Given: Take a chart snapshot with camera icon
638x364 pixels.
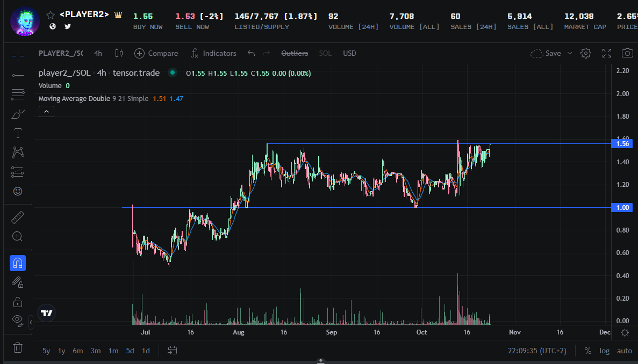Looking at the screenshot, I should [x=627, y=53].
